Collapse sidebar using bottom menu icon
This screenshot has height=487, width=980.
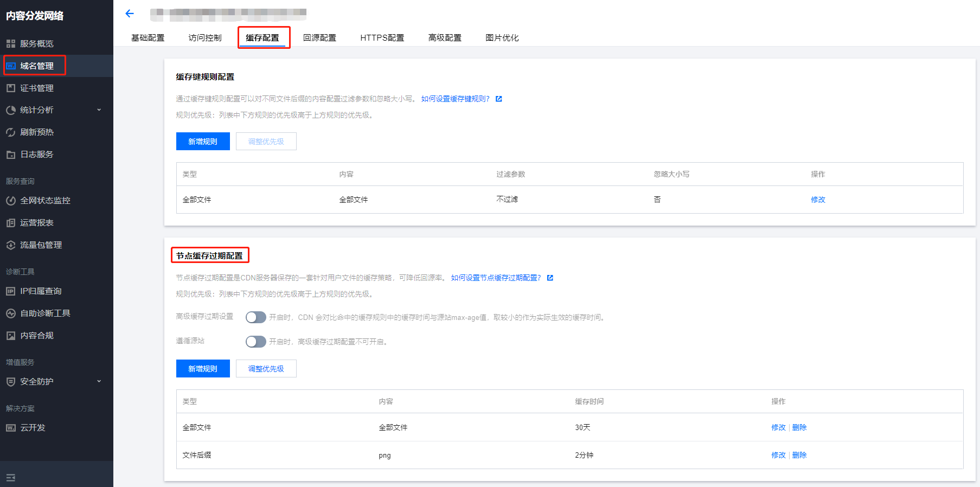point(11,478)
